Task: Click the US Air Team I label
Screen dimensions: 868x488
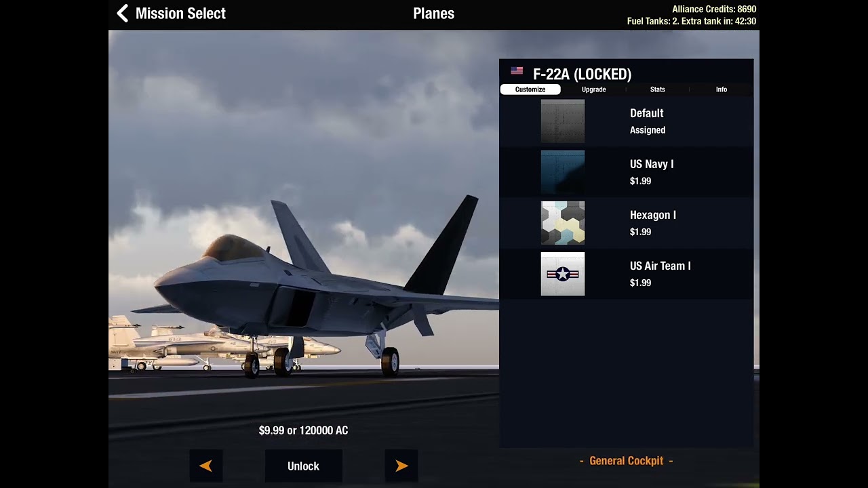Action: tap(660, 266)
